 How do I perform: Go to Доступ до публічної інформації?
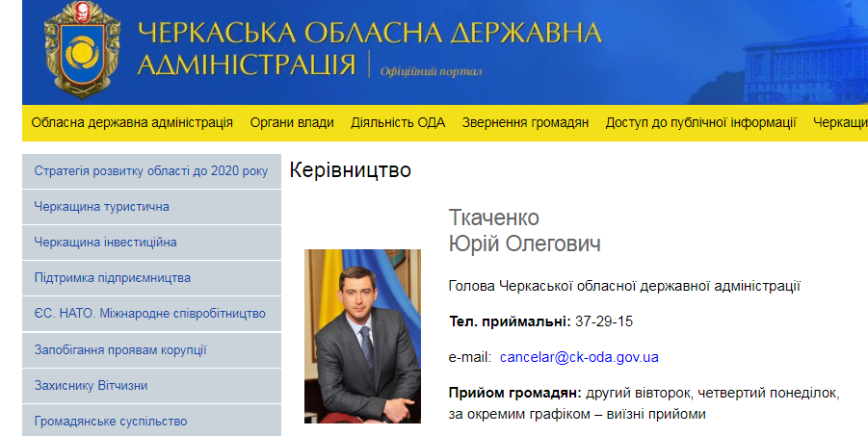pyautogui.click(x=700, y=122)
